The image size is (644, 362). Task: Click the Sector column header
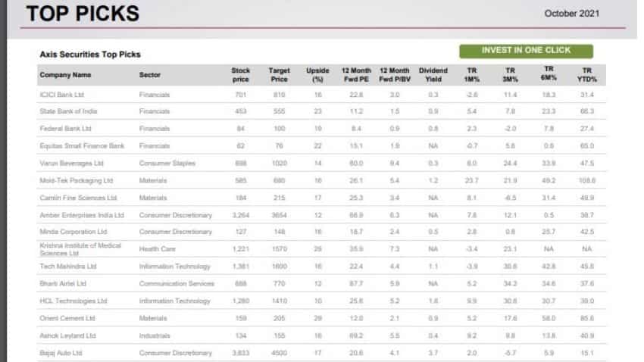(x=150, y=75)
